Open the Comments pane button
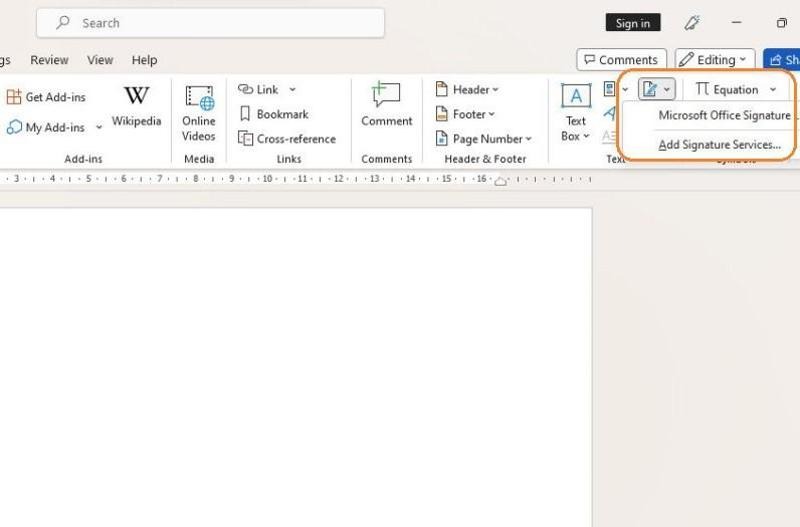This screenshot has height=527, width=800. 621,60
